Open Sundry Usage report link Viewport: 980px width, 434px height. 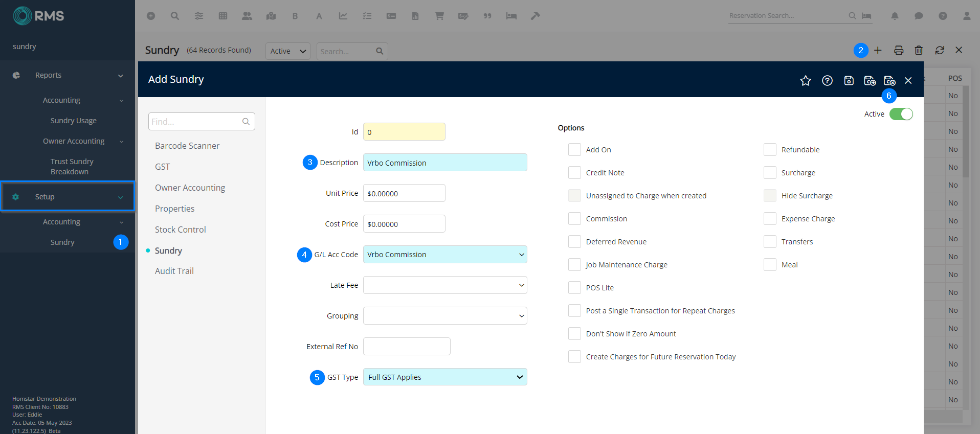click(x=73, y=121)
